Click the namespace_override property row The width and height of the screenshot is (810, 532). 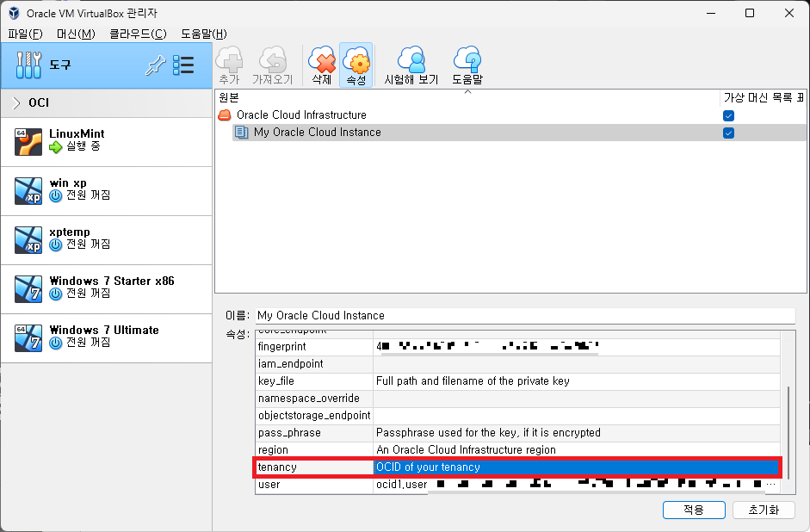tap(517, 399)
